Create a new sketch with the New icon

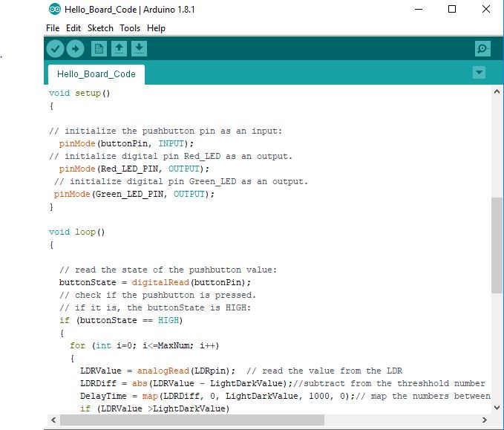[x=99, y=49]
